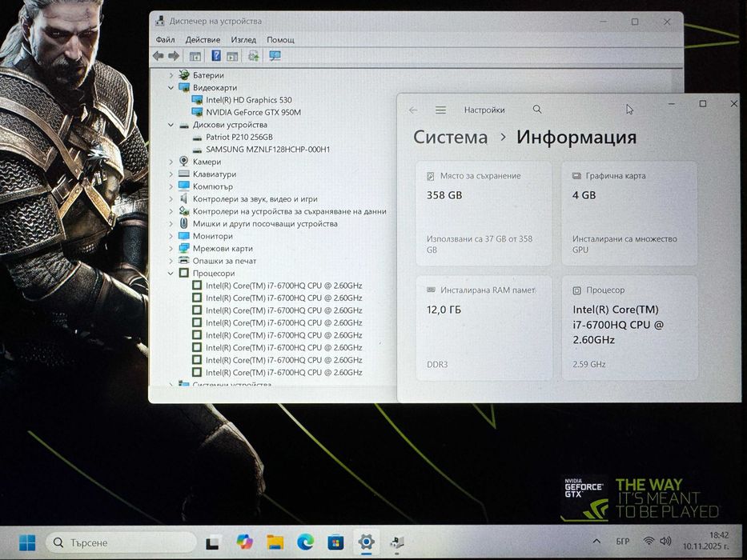Viewport: 747px width, 560px height.
Task: Scan for hardware changes toolbar icon
Action: pos(253,56)
